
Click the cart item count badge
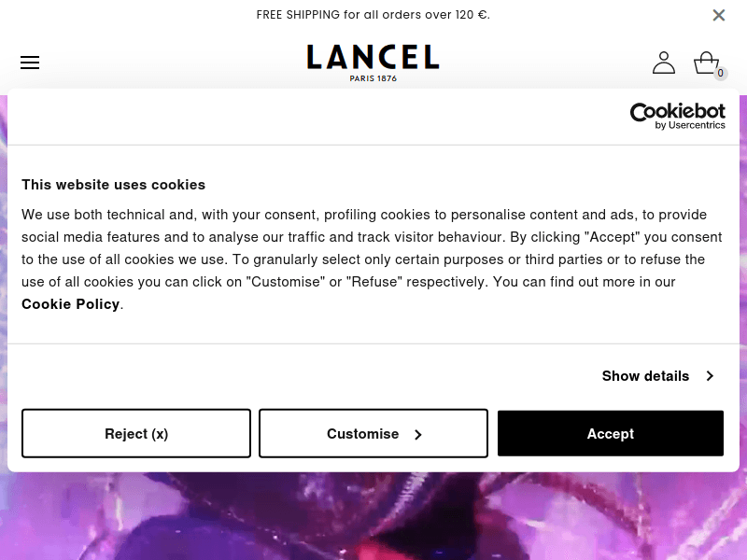720,73
